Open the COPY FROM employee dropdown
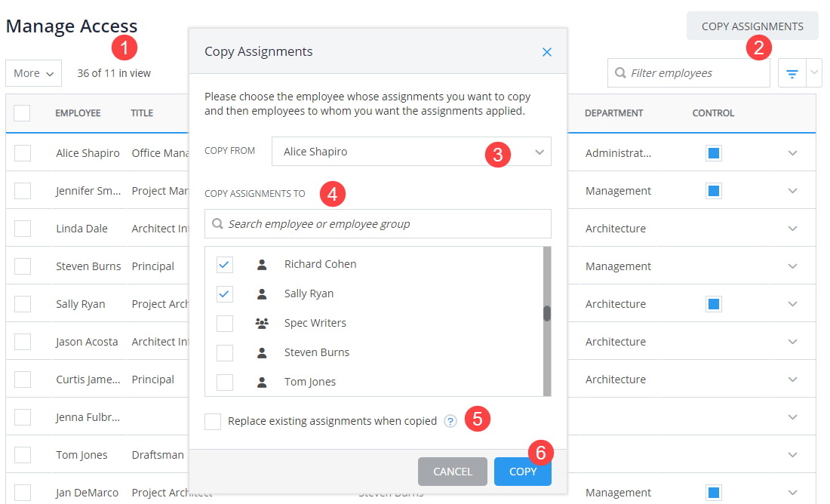Screen dimensions: 830x504 click(539, 151)
